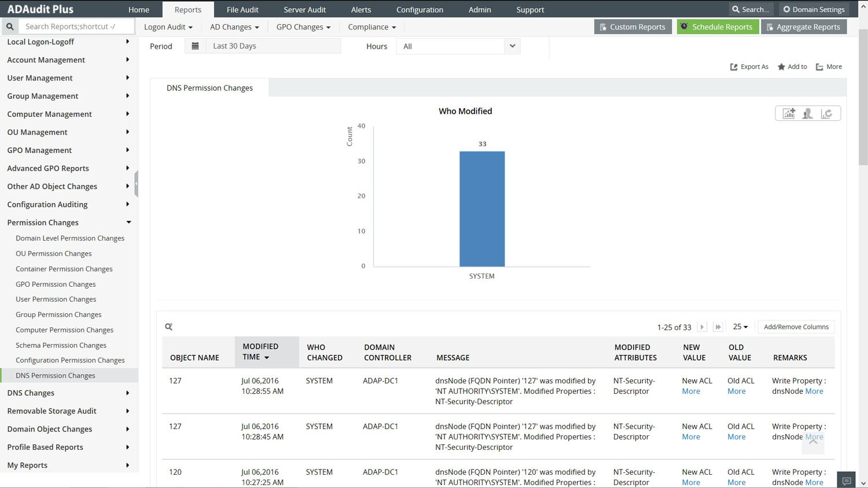This screenshot has height=488, width=868.
Task: Click the refresh chart icon
Action: pyautogui.click(x=827, y=113)
